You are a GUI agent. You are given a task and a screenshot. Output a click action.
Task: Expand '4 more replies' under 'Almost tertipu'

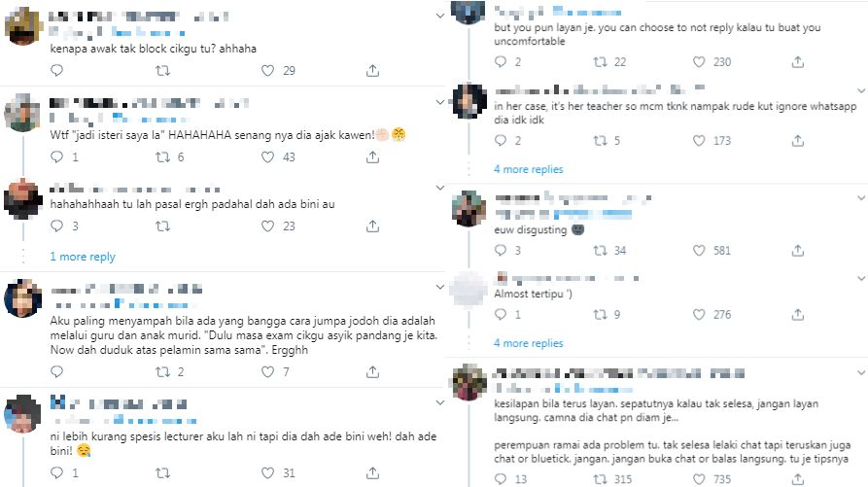(528, 343)
